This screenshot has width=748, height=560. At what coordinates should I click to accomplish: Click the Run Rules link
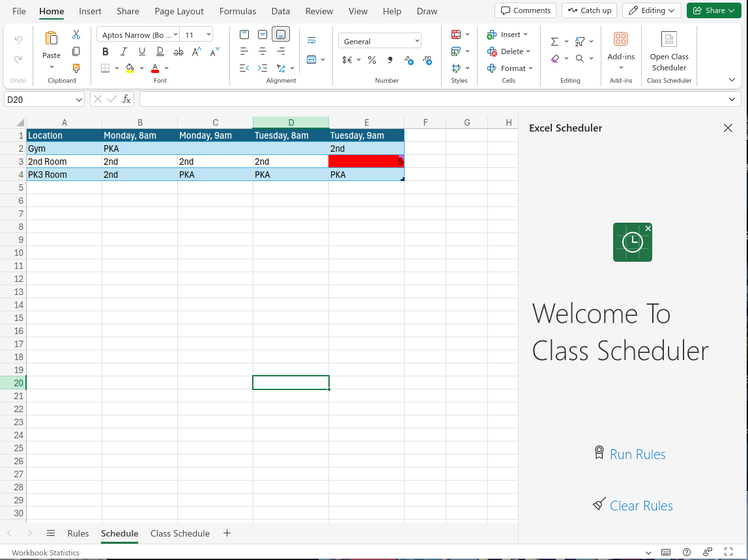(x=637, y=454)
